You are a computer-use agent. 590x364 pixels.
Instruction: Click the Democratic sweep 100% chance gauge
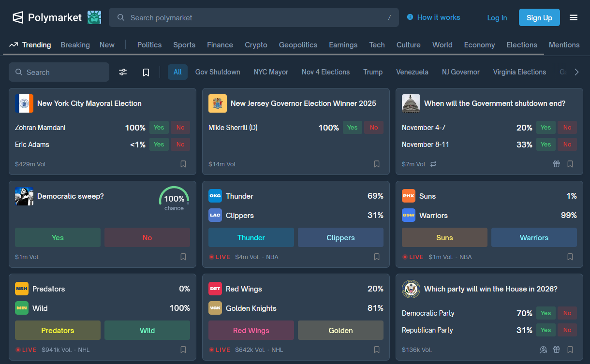point(174,199)
